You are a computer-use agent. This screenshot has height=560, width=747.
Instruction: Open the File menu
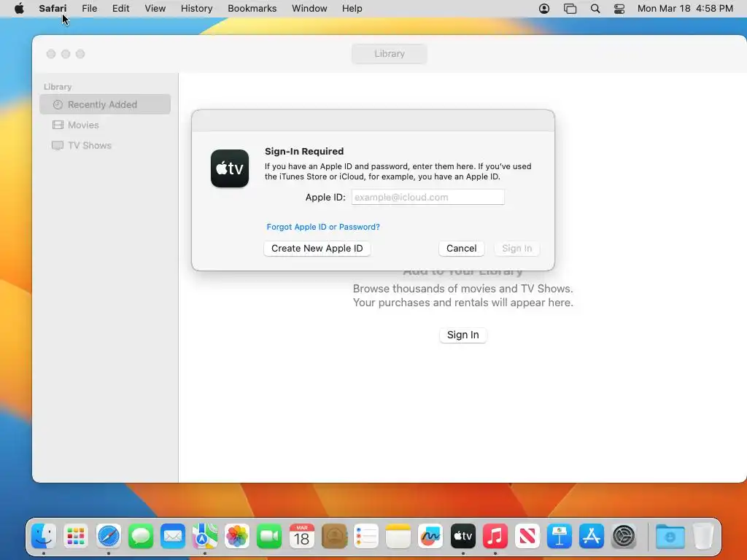(90, 9)
